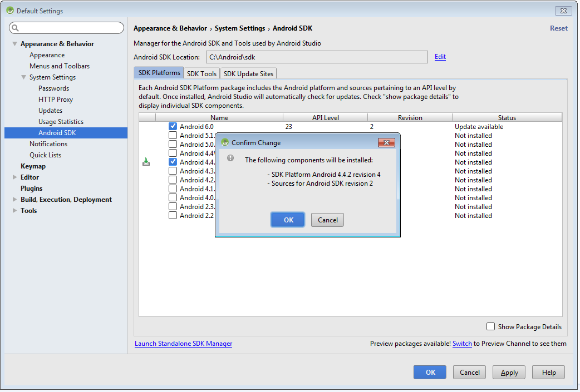This screenshot has width=580, height=392.
Task: Select Keymap in the settings tree
Action: click(x=33, y=166)
